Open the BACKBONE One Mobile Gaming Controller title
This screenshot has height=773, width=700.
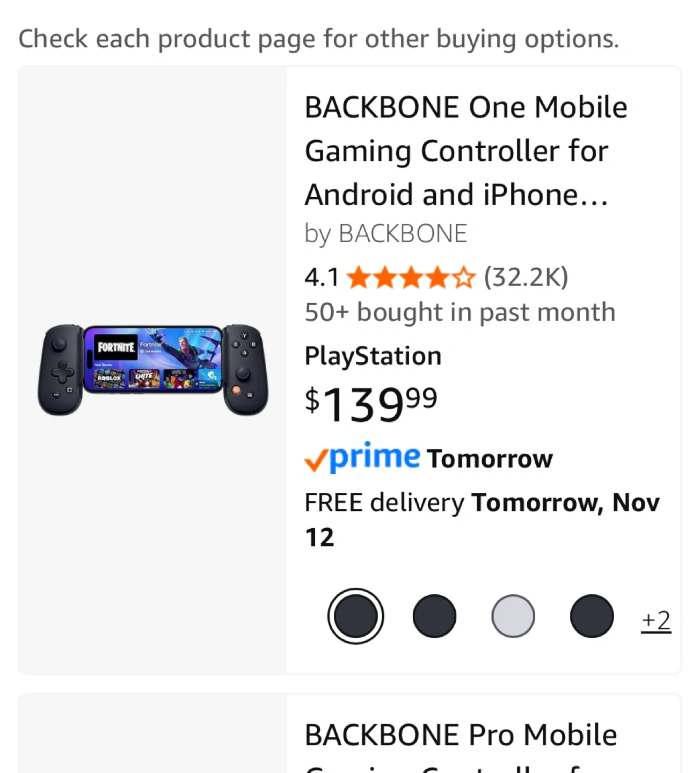pos(465,151)
